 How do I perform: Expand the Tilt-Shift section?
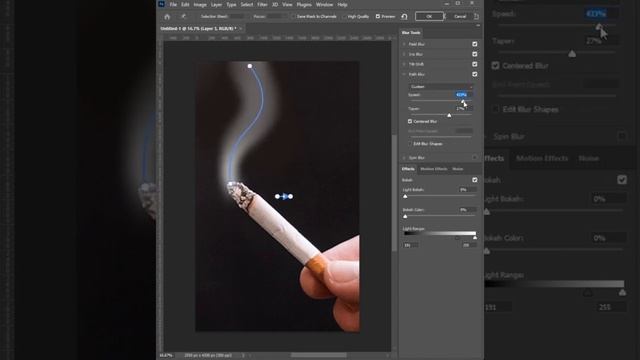tap(404, 64)
